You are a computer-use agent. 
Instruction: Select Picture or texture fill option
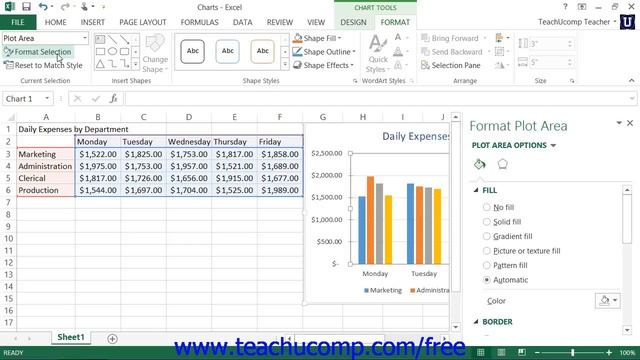tap(486, 251)
